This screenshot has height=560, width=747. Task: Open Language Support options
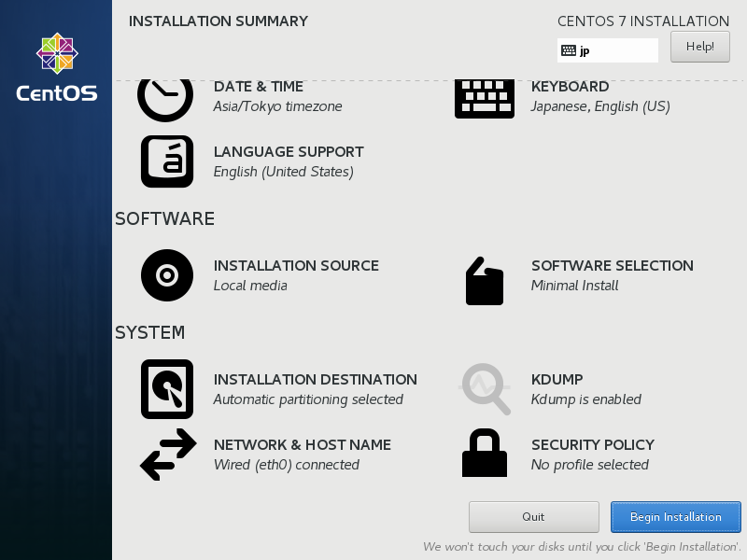pos(166,161)
